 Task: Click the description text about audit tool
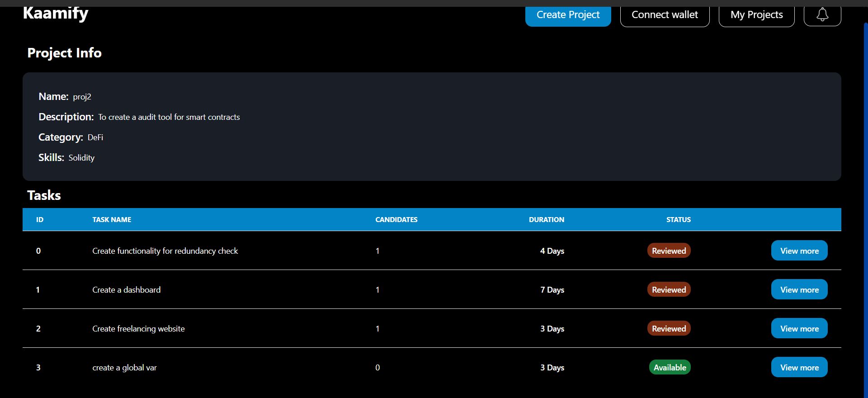tap(169, 117)
